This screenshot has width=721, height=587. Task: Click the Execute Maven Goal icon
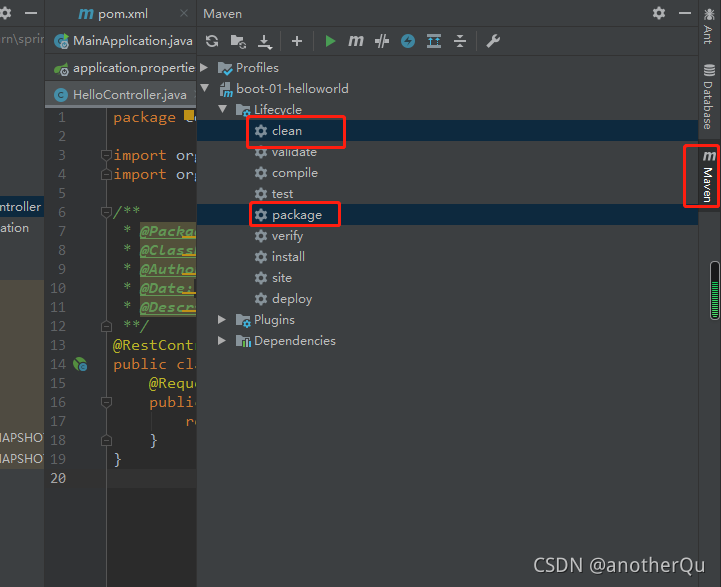pyautogui.click(x=356, y=41)
